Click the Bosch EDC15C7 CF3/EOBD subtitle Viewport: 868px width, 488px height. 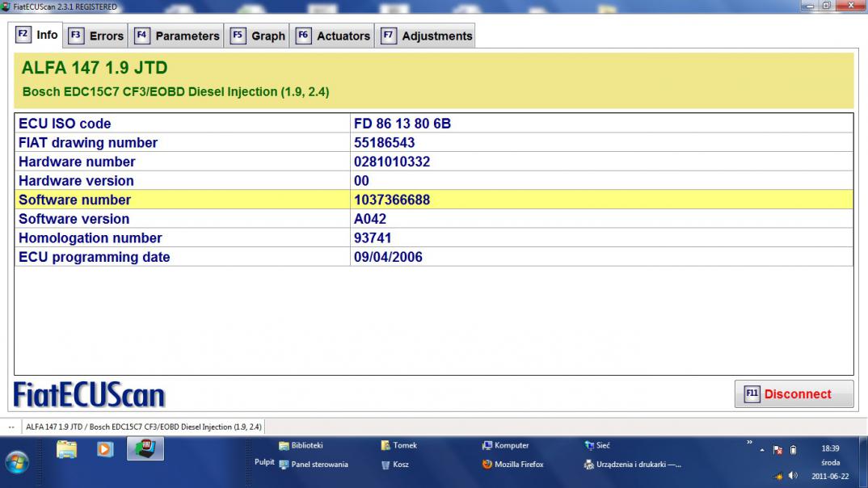[175, 92]
